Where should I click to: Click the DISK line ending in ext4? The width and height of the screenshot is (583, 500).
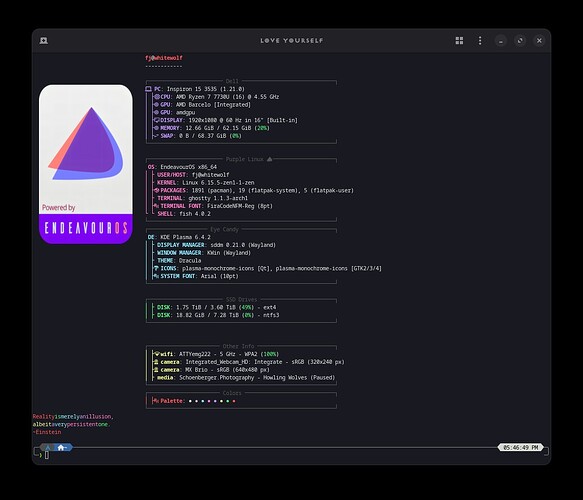(216, 307)
